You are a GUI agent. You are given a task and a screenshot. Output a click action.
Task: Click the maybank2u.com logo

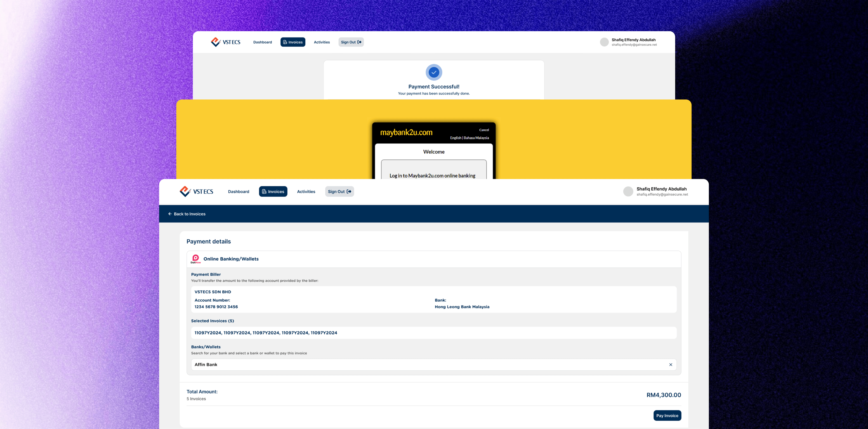(x=406, y=133)
